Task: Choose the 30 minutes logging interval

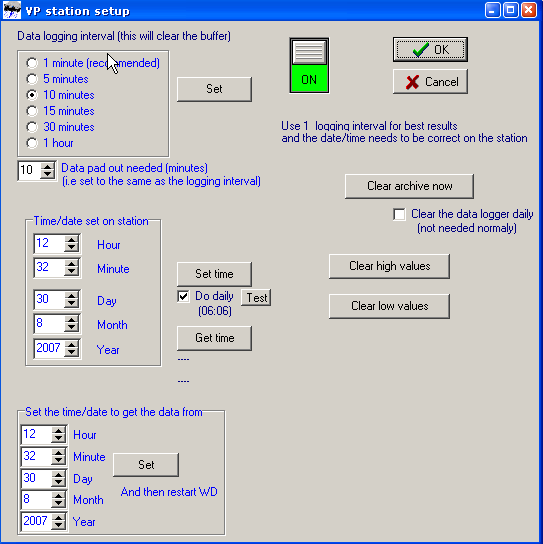Action: click(x=32, y=127)
